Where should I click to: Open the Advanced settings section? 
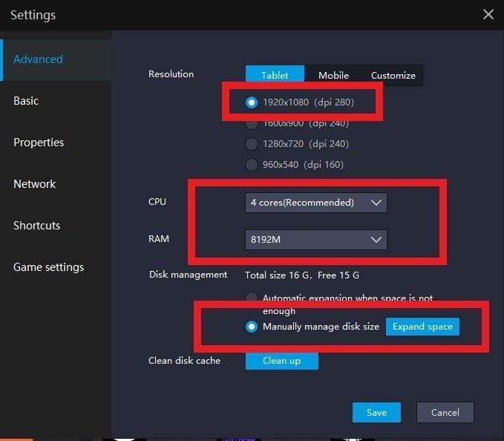coord(38,59)
